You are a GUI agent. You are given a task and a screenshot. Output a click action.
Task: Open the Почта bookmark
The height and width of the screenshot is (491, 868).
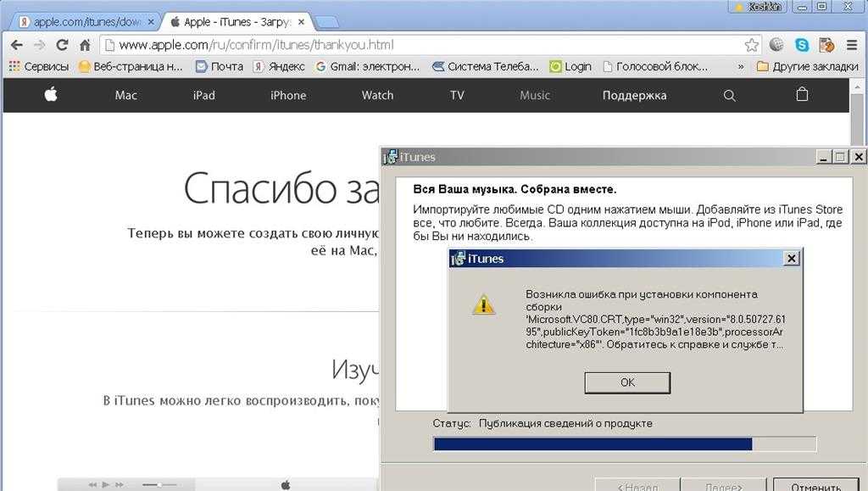(220, 66)
